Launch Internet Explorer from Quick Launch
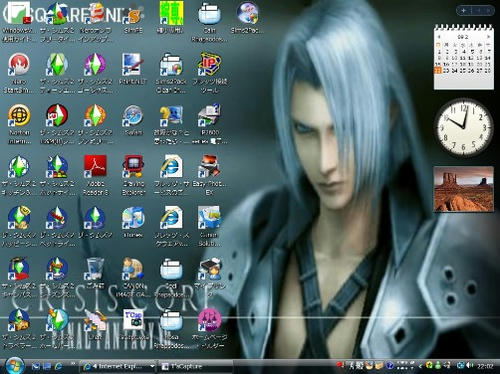500x374 pixels. tap(59, 366)
